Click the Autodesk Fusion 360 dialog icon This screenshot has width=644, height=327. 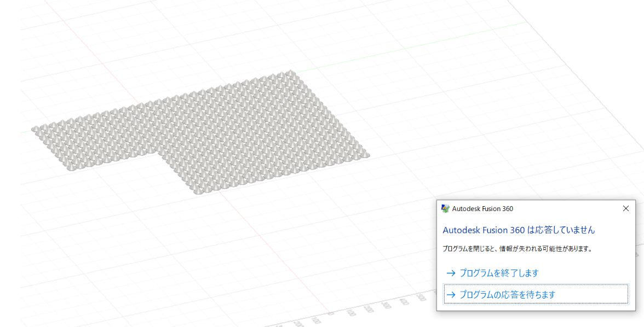[445, 208]
